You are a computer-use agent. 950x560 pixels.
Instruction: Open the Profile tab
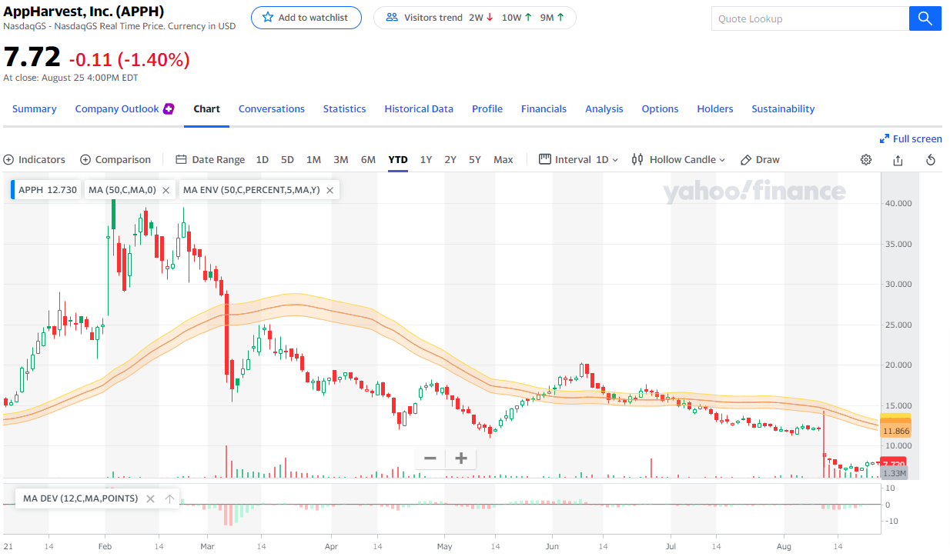[487, 108]
